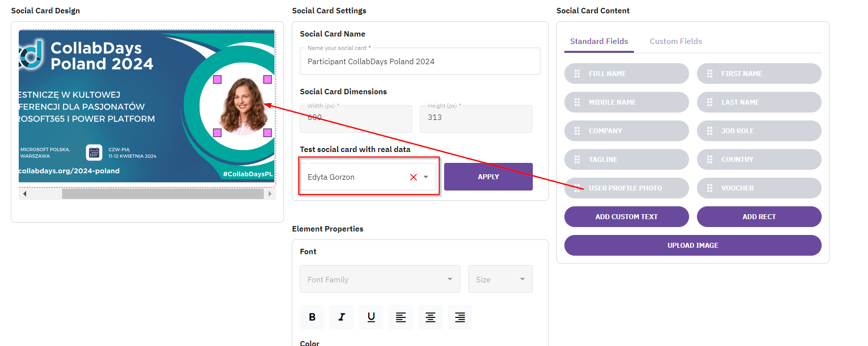Select the COMPANY field pill
Image resolution: width=868 pixels, height=346 pixels.
(x=626, y=131)
